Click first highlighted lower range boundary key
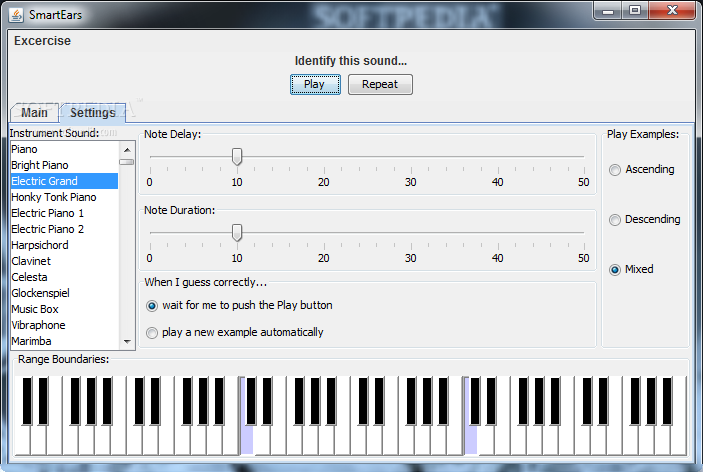The height and width of the screenshot is (472, 703). [x=247, y=440]
